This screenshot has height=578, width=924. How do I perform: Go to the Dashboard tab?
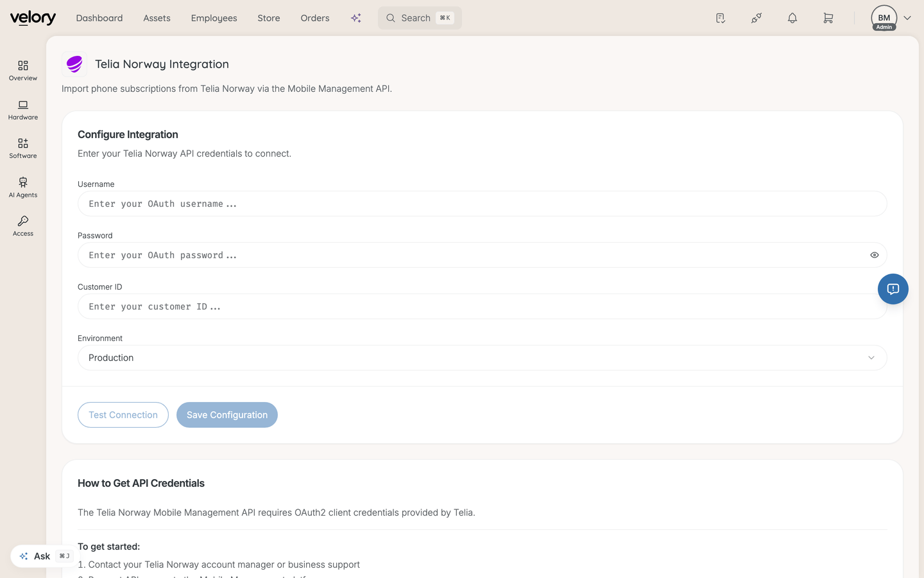99,18
